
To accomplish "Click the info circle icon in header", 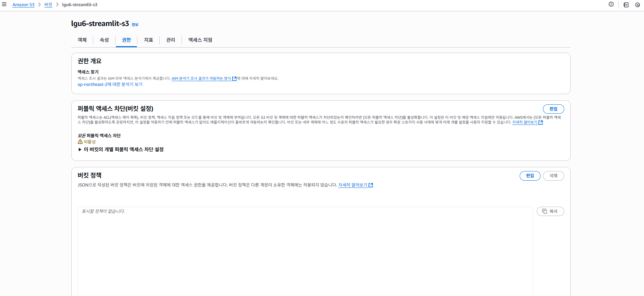I will pyautogui.click(x=611, y=4).
